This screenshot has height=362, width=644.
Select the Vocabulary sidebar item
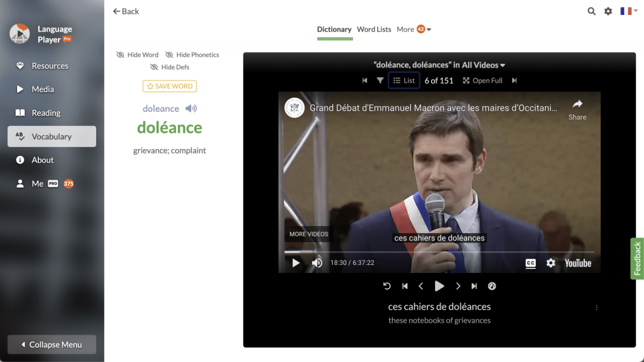point(51,136)
